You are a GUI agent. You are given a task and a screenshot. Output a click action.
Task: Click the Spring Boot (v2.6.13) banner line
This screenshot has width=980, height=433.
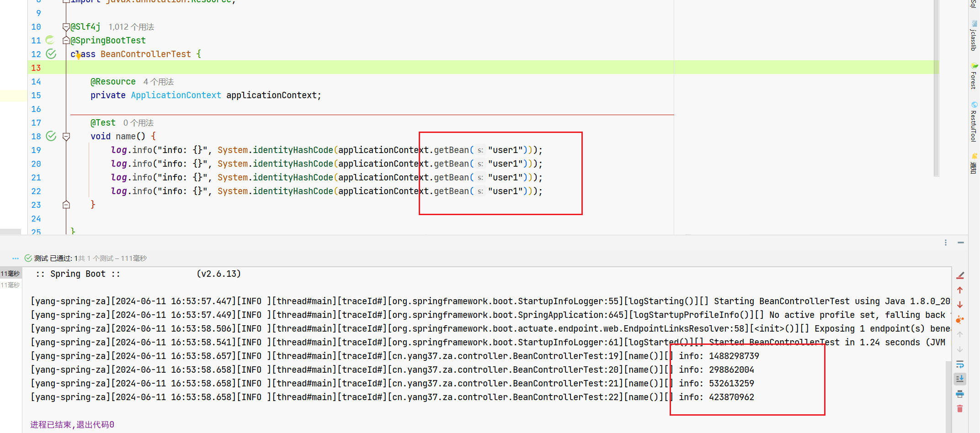138,274
